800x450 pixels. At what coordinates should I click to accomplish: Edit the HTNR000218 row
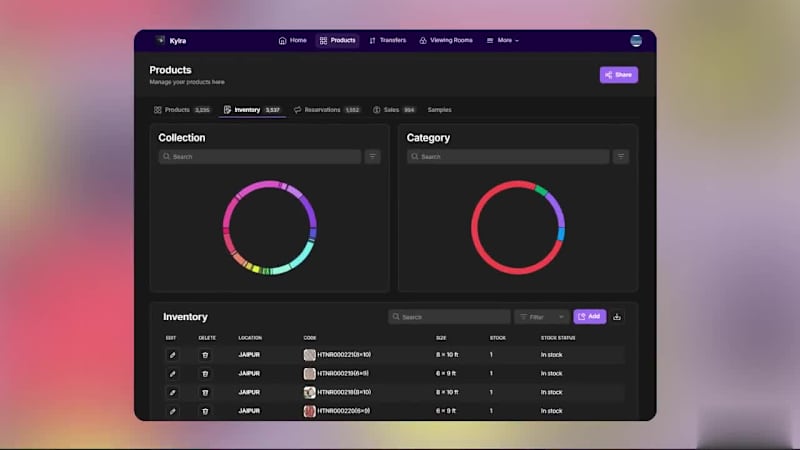click(172, 392)
